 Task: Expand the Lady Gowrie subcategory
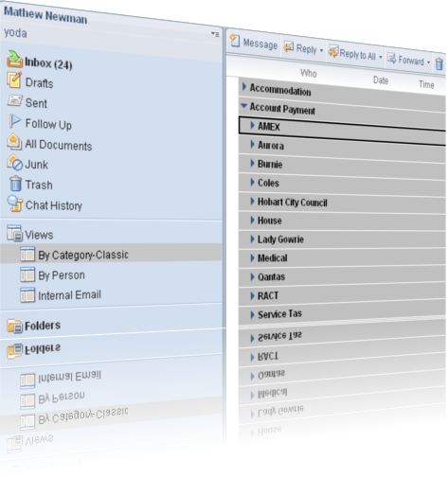252,239
